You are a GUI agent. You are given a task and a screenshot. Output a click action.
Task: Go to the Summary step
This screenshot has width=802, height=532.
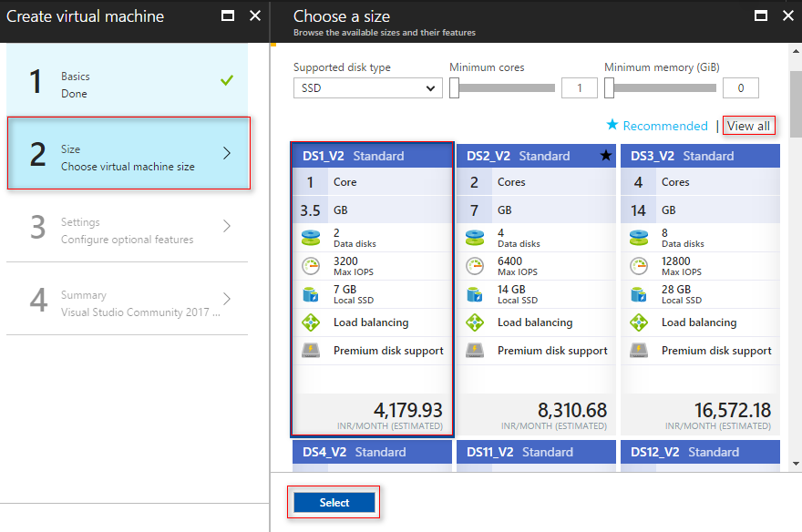129,301
